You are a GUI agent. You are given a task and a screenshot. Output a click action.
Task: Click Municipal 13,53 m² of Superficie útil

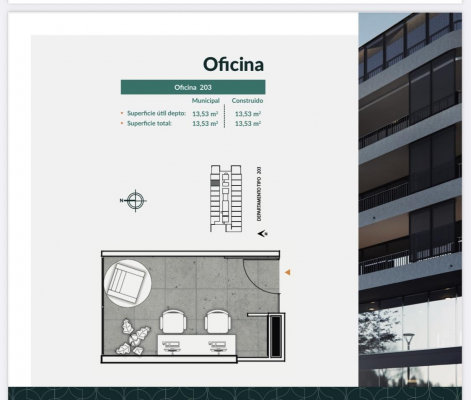[205, 114]
